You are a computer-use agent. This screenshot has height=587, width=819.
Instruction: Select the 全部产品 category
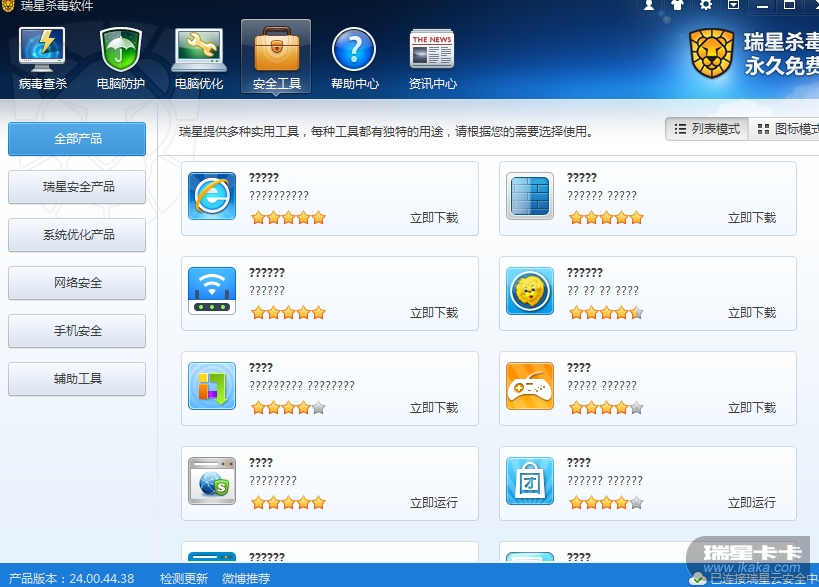click(x=77, y=139)
